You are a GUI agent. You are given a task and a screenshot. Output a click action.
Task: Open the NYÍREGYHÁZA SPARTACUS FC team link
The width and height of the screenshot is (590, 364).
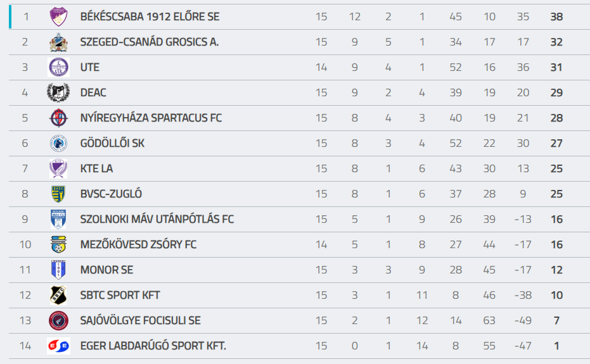point(151,118)
